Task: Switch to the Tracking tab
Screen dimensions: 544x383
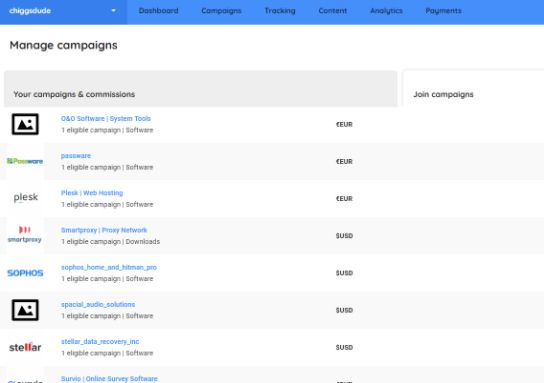Action: (280, 11)
